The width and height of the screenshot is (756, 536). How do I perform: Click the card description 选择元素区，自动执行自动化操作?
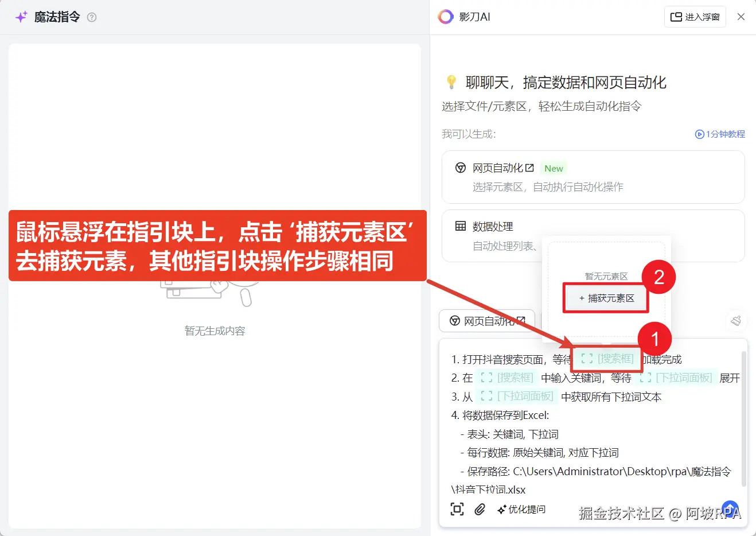(x=548, y=187)
